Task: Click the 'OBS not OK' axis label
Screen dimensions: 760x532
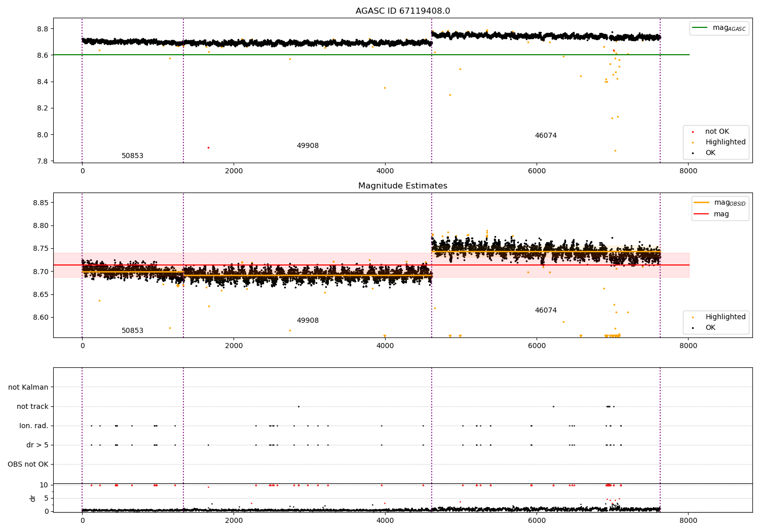Action: (x=28, y=464)
